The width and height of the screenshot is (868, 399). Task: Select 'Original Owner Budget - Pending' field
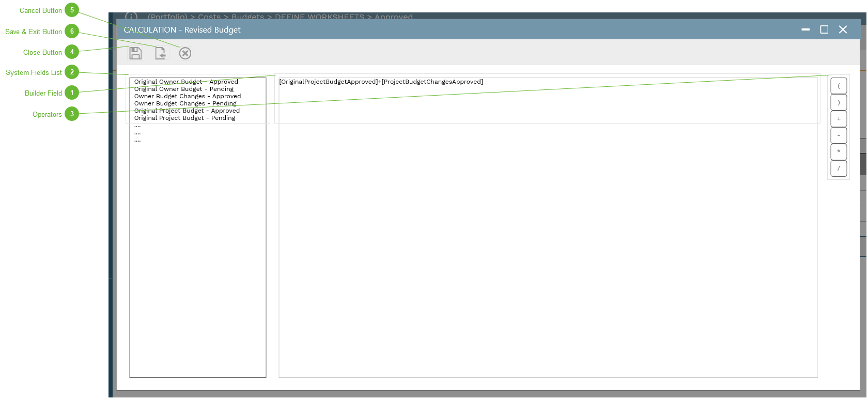(x=184, y=89)
